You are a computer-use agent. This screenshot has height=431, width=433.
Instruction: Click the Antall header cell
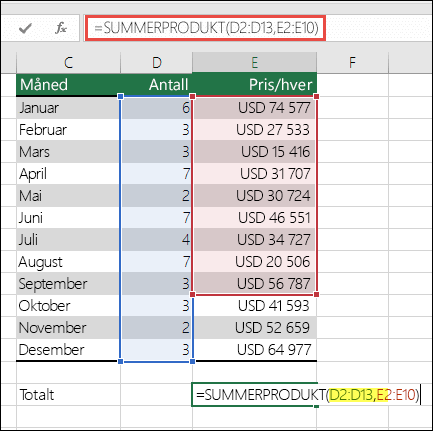click(x=157, y=85)
